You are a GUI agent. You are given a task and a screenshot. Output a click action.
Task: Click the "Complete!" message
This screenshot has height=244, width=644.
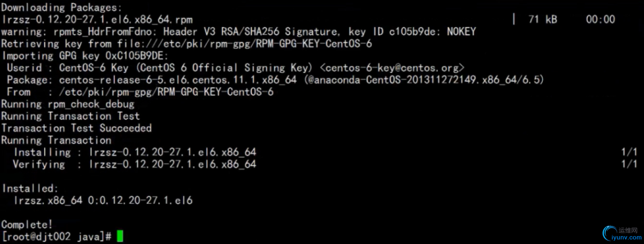[x=27, y=224]
